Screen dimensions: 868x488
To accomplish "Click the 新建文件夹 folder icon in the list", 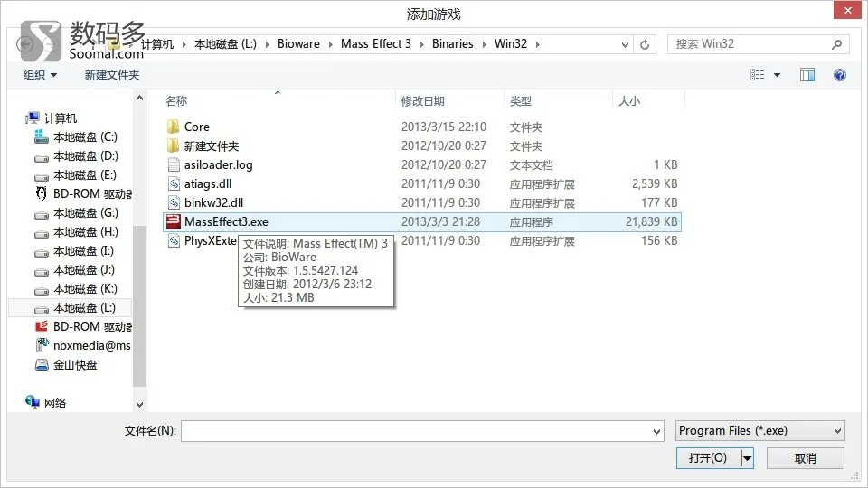I will pos(174,145).
